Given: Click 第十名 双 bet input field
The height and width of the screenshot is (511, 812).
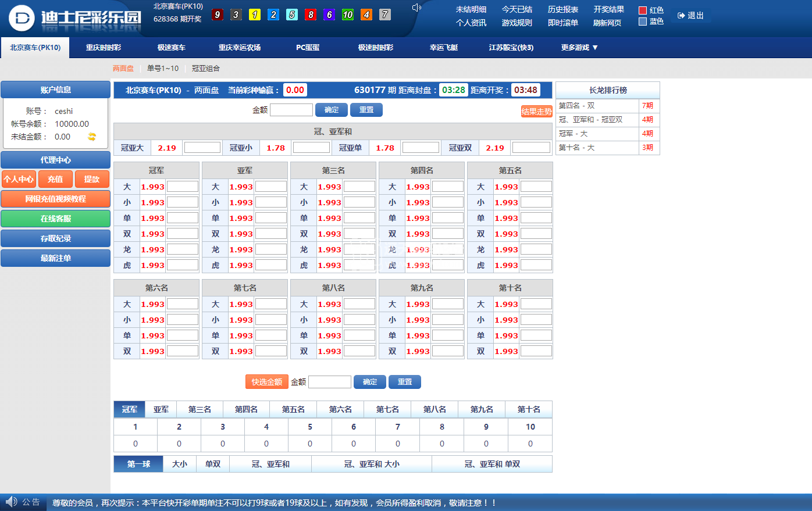Looking at the screenshot, I should tap(536, 351).
